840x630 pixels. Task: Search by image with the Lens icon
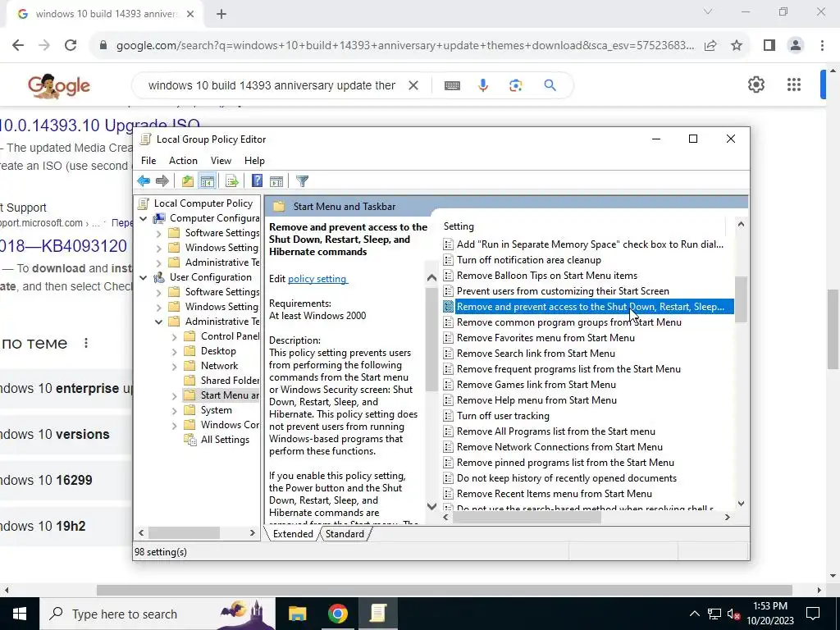515,85
